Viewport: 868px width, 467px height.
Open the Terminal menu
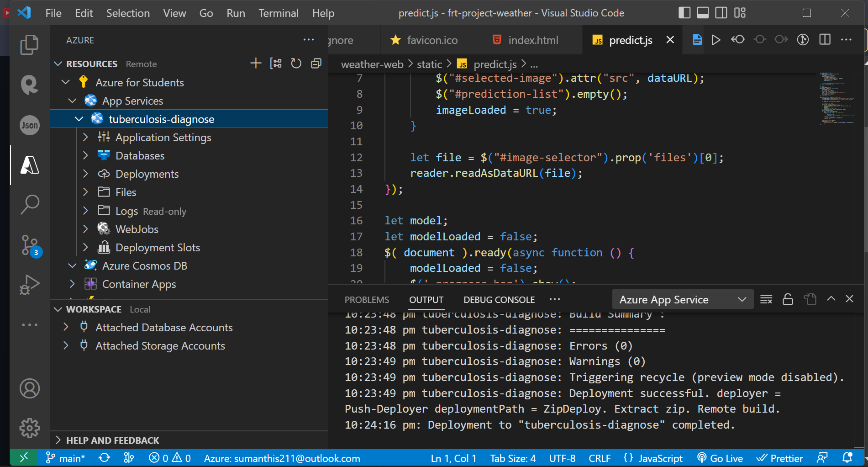pyautogui.click(x=278, y=13)
